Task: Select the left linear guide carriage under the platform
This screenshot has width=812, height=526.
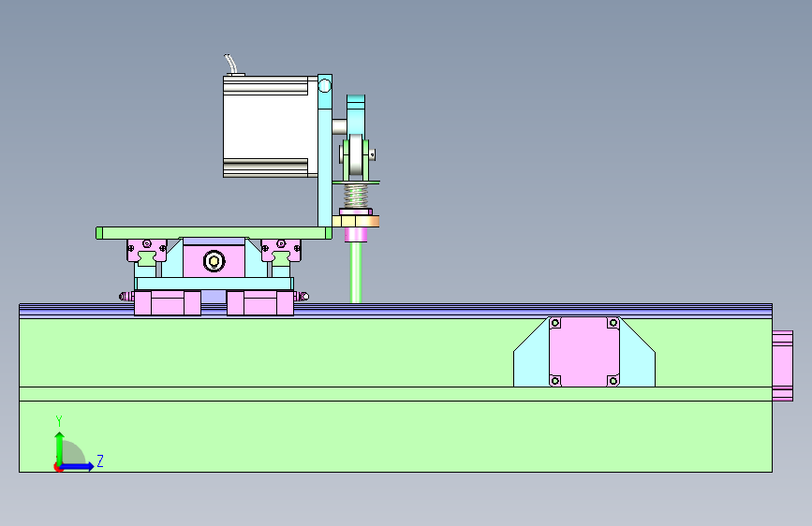Action: click(x=147, y=251)
